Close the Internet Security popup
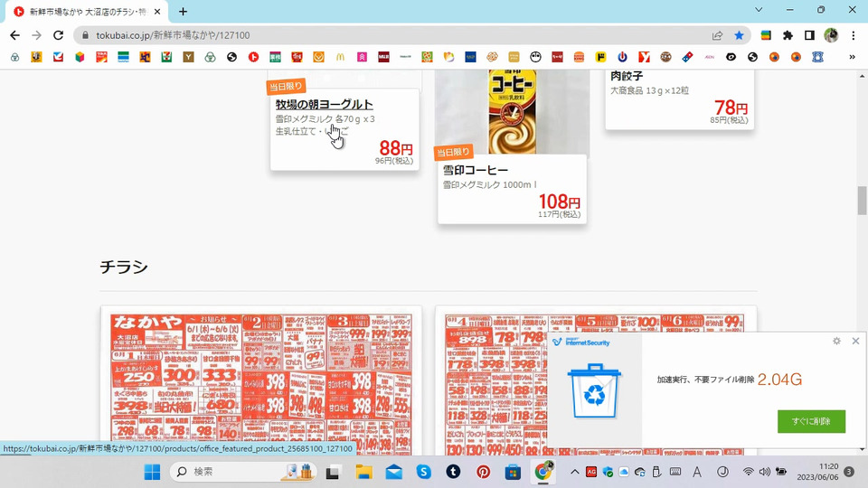This screenshot has height=488, width=868. (x=855, y=341)
